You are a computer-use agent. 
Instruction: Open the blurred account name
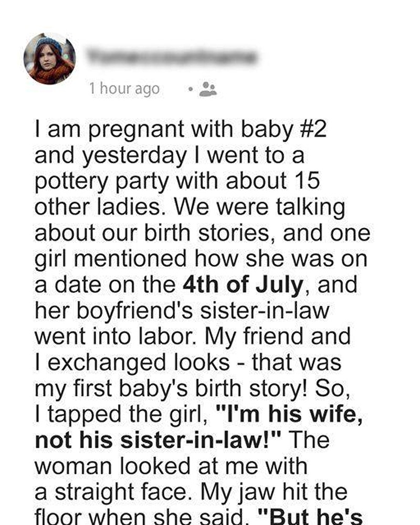[x=171, y=56]
